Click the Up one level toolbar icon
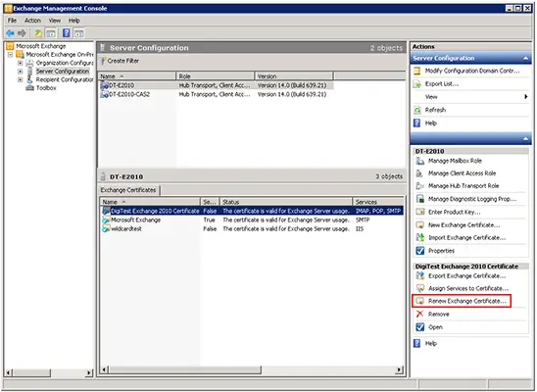 (x=37, y=33)
